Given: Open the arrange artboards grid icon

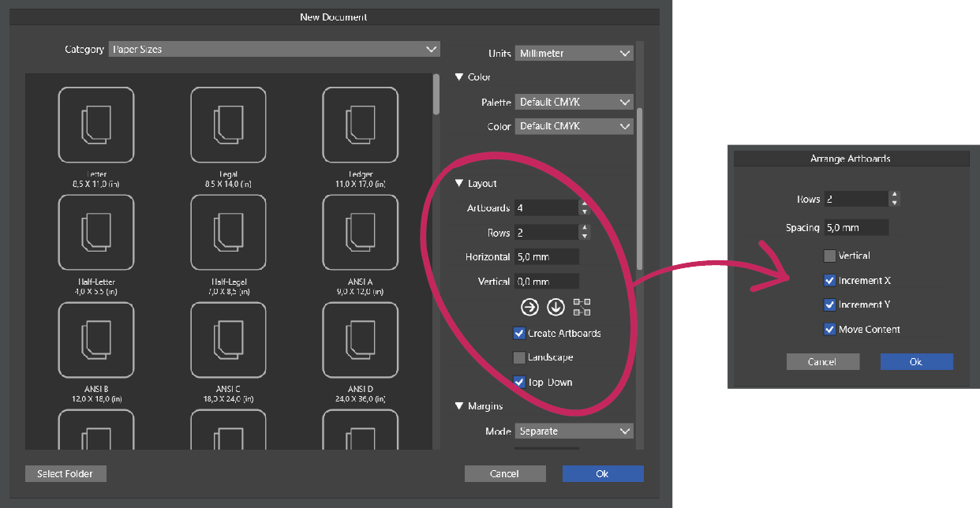Looking at the screenshot, I should tap(582, 307).
